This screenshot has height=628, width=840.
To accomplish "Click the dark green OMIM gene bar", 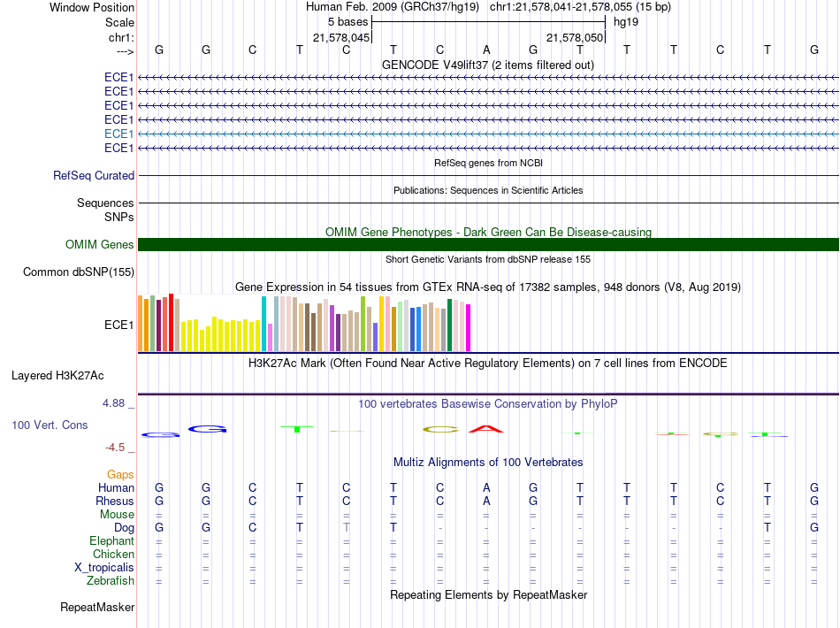I will tap(488, 245).
